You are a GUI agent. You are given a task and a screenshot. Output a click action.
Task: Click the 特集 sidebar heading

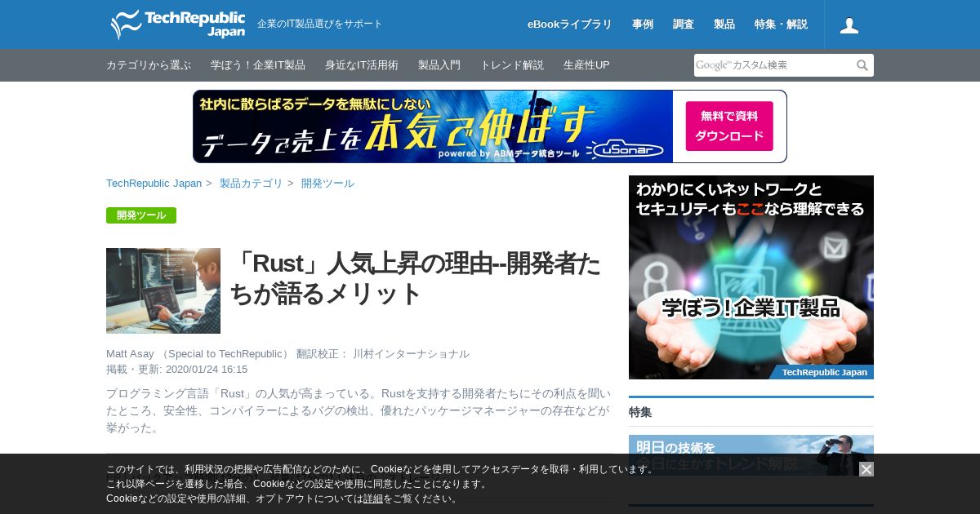tap(640, 412)
